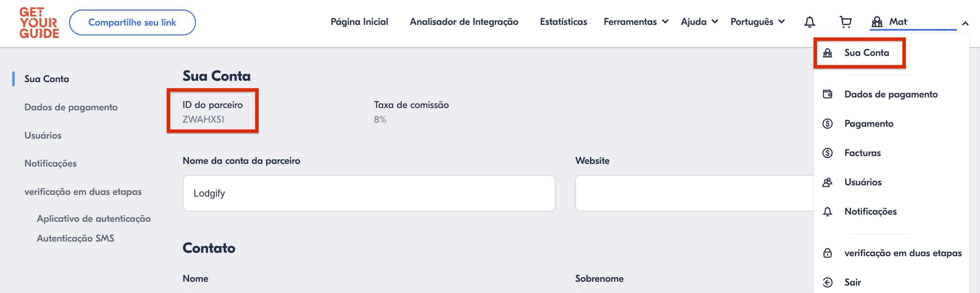This screenshot has width=980, height=293.
Task: Click the people icon beside Usuários in dropdown
Action: pyautogui.click(x=828, y=182)
